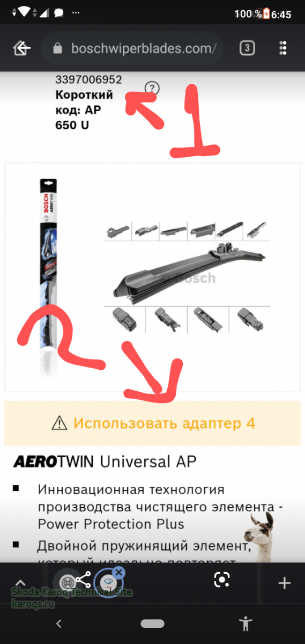Tap the plus icon for new tab
The image size is (305, 644).
tap(284, 583)
